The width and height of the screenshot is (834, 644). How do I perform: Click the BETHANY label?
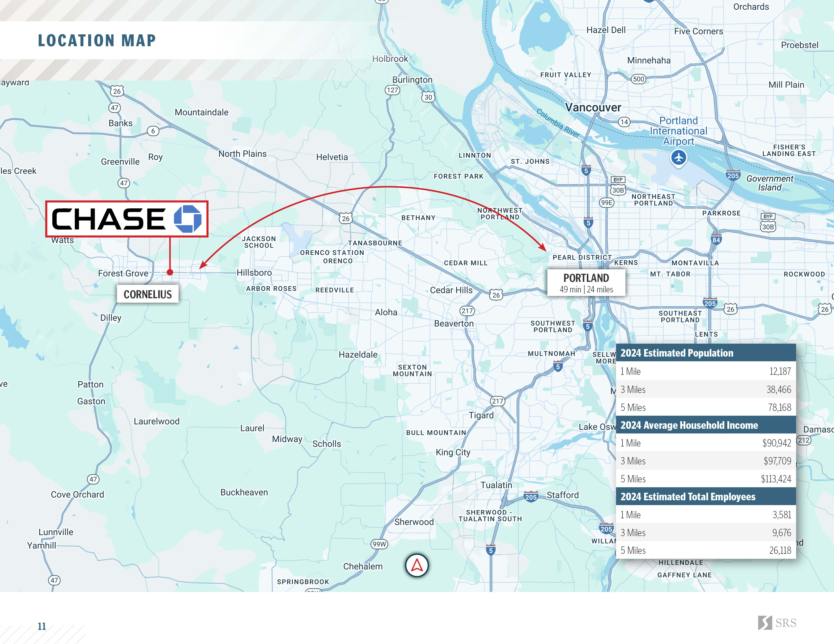coord(419,218)
